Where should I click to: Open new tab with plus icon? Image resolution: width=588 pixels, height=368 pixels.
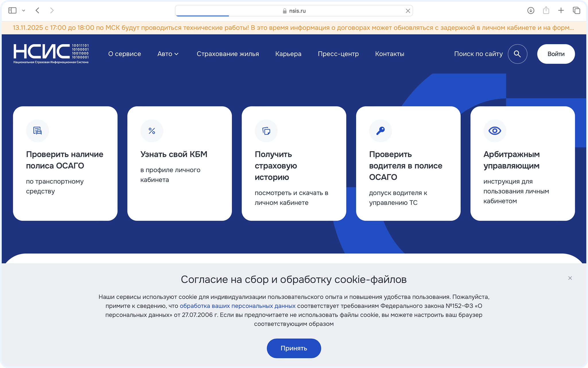click(x=561, y=11)
